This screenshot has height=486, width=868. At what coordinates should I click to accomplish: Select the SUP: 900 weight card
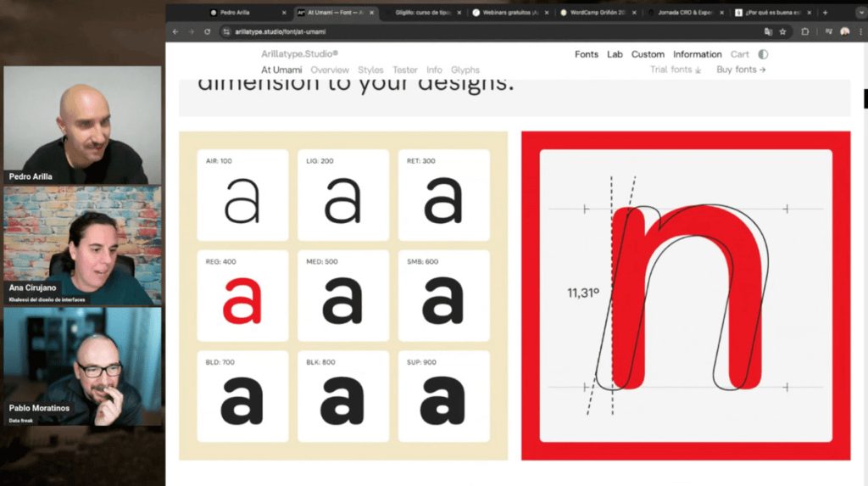[443, 396]
